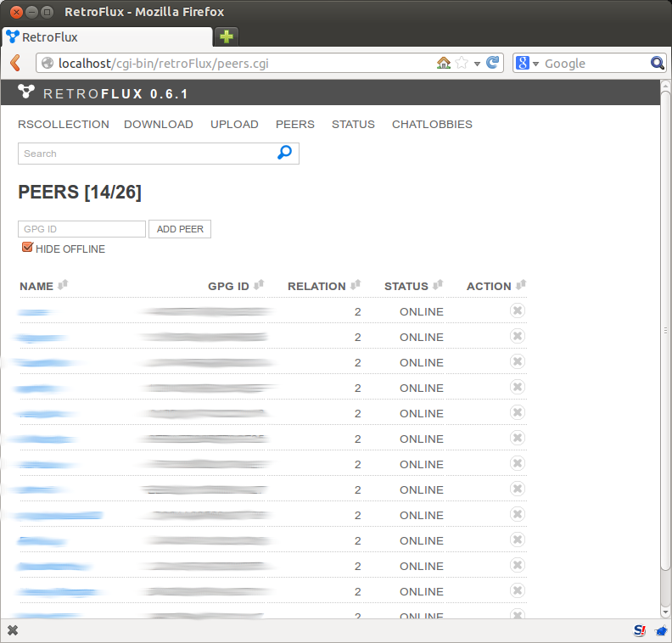This screenshot has width=672, height=643.
Task: Minimize the Firefox window
Action: pos(31,12)
